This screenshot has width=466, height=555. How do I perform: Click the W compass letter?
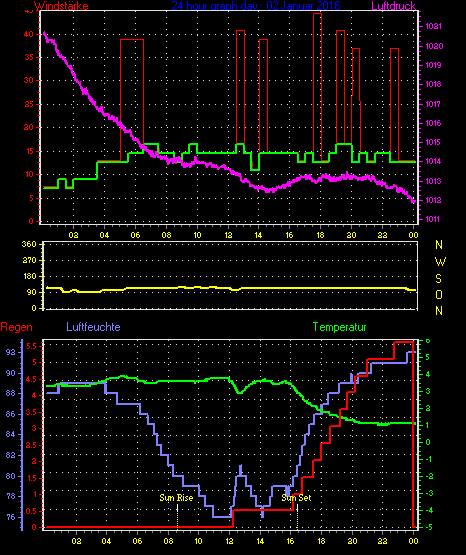(x=440, y=262)
